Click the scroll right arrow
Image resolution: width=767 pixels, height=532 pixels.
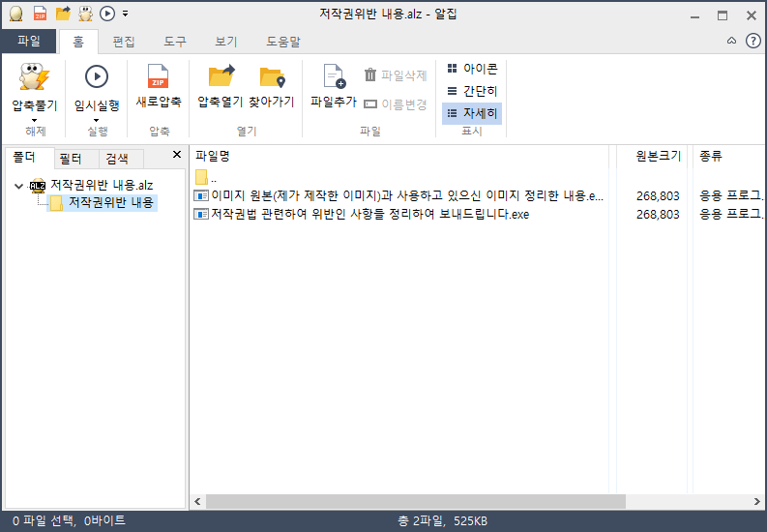(756, 501)
